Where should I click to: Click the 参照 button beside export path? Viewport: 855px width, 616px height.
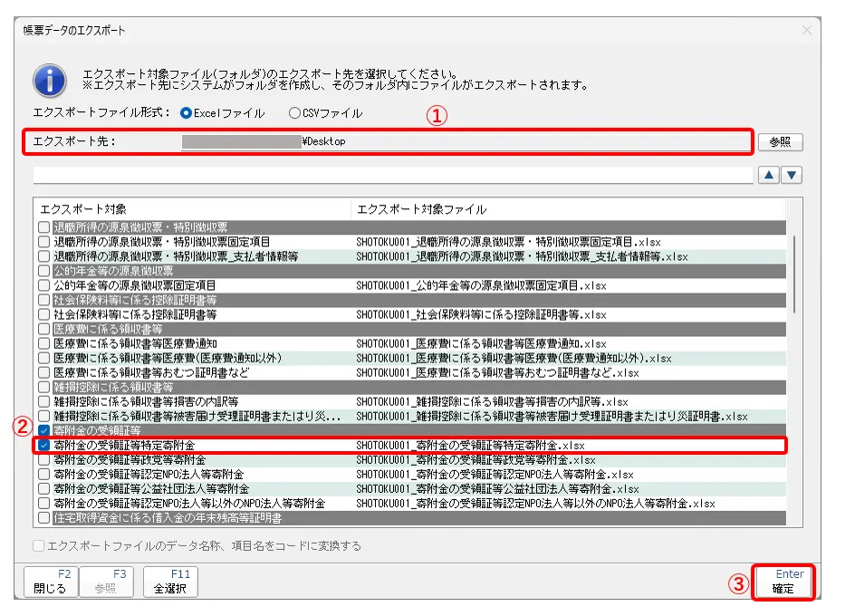[780, 142]
